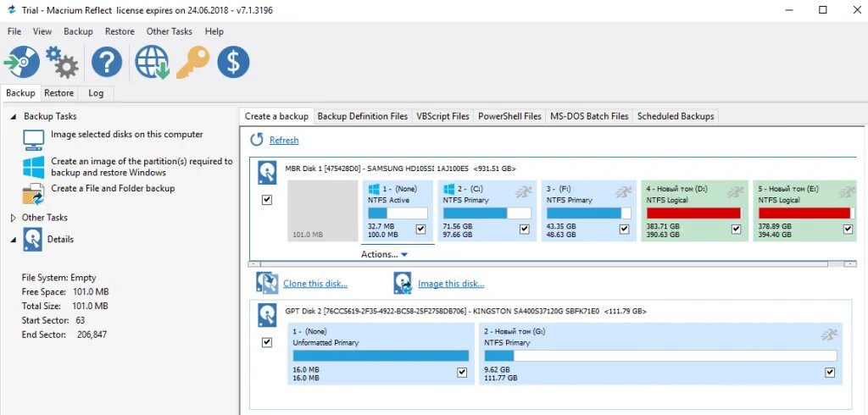
Task: Click the running figure icon on partition E:
Action: pos(847,192)
